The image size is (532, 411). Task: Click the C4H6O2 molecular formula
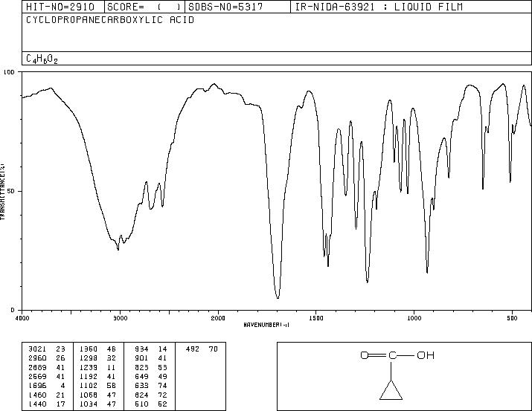pyautogui.click(x=42, y=59)
